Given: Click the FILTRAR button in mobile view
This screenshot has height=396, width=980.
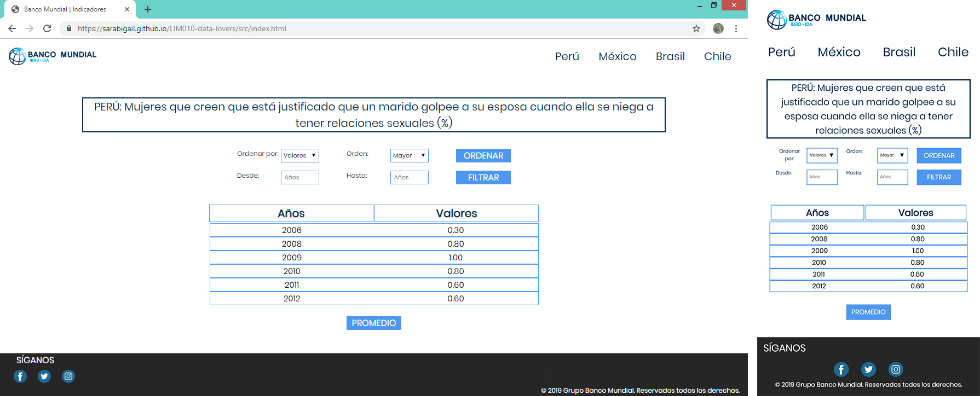Looking at the screenshot, I should click(x=939, y=177).
